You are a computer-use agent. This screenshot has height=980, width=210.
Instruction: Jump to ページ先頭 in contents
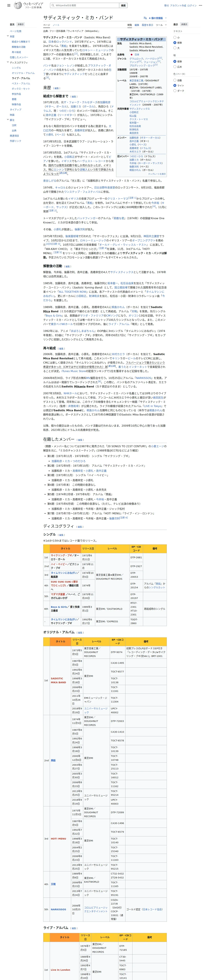pos(16,31)
